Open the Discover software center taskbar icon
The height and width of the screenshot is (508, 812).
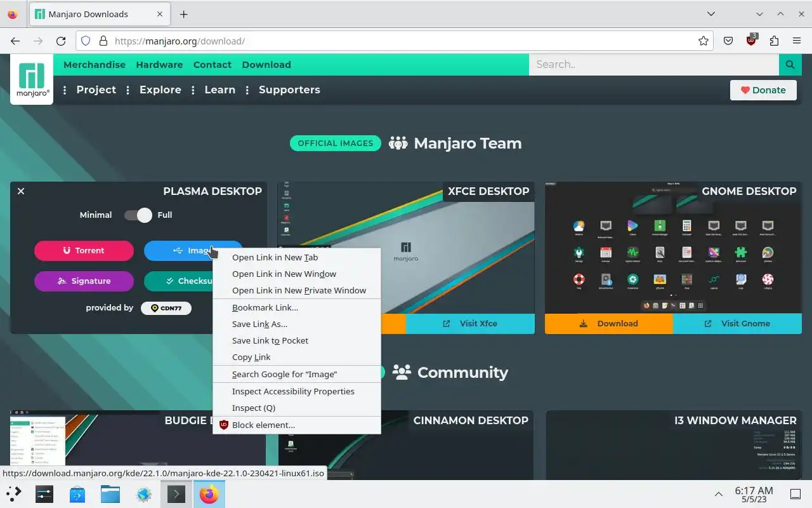[x=77, y=493]
